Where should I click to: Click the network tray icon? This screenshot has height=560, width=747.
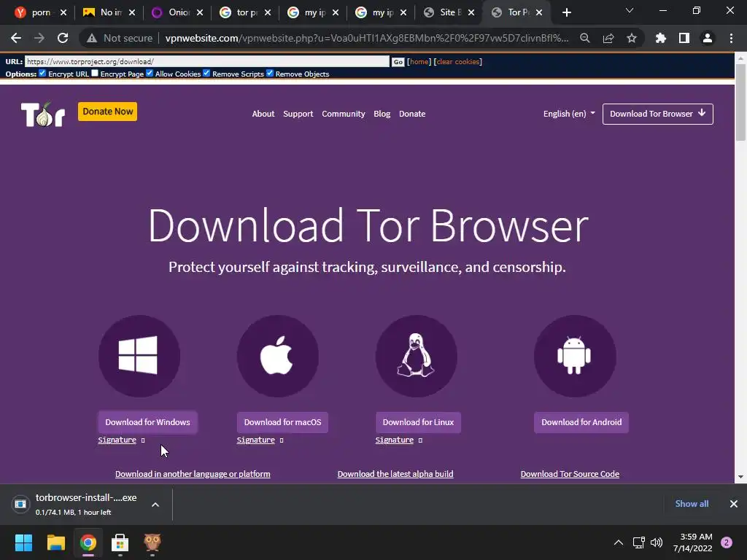(638, 542)
